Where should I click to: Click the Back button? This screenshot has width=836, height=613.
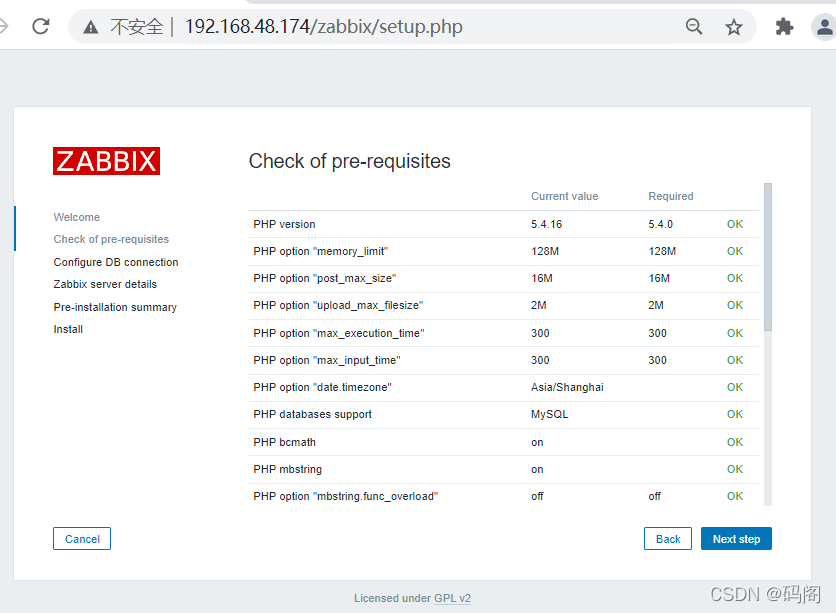point(668,538)
